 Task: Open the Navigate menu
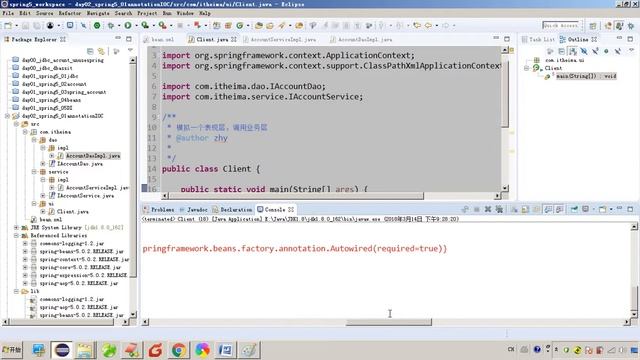(x=98, y=13)
